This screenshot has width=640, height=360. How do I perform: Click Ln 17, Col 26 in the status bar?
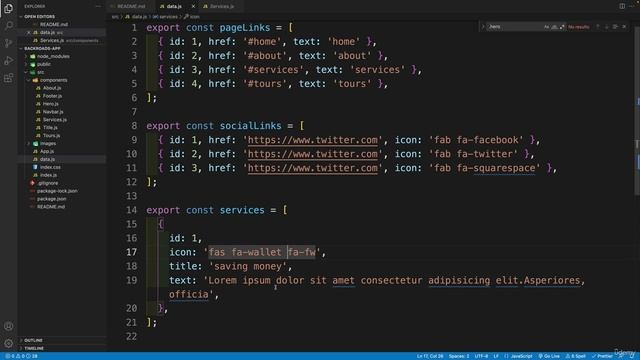pyautogui.click(x=430, y=356)
